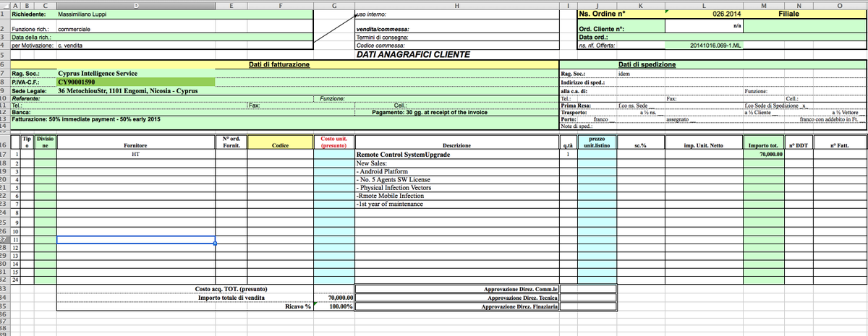The height and width of the screenshot is (336, 868).
Task: Select '- Physical Infection Vectors' cell
Action: click(x=457, y=188)
